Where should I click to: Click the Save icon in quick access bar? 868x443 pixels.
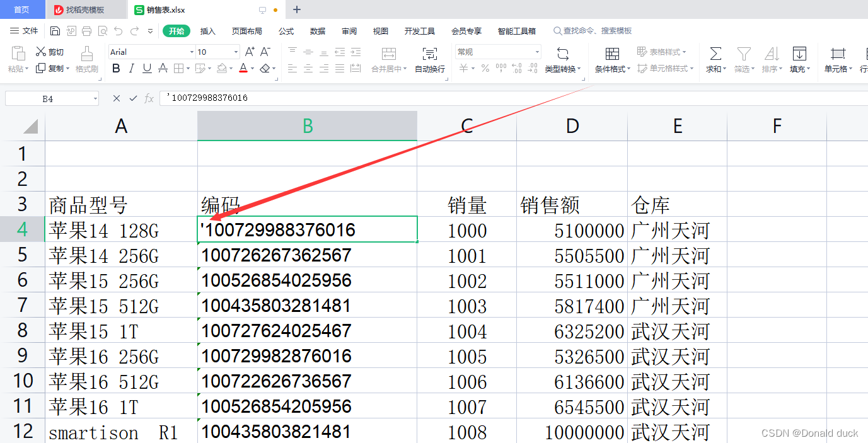point(55,31)
